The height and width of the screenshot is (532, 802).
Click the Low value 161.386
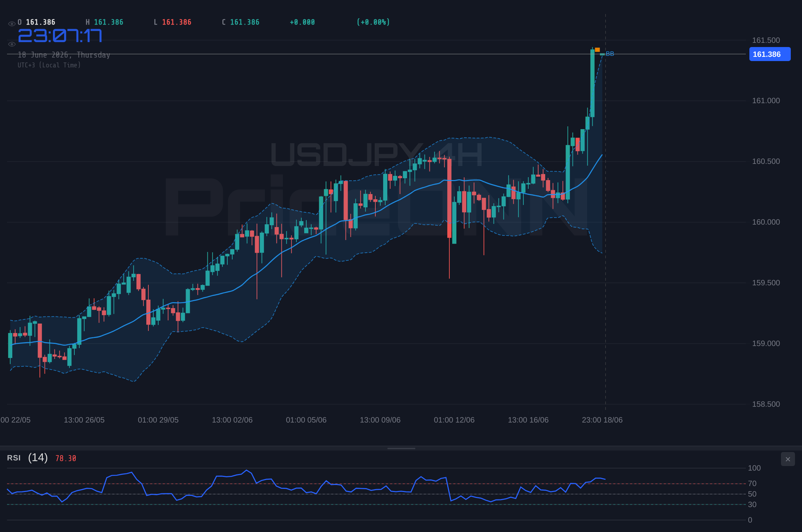177,22
